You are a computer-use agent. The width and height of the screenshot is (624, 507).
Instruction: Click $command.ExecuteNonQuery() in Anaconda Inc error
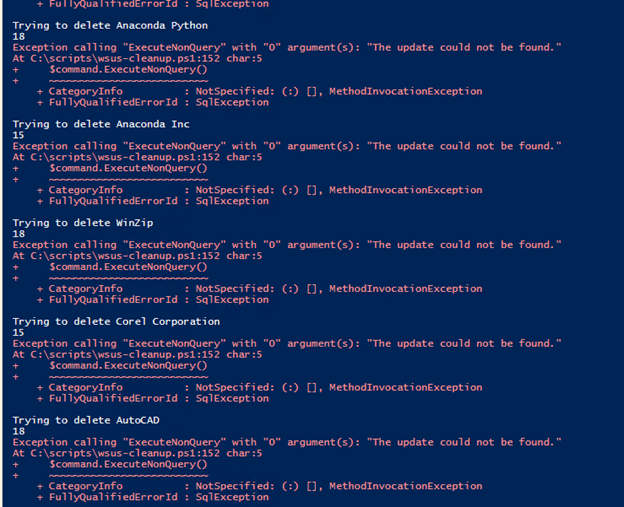click(128, 168)
